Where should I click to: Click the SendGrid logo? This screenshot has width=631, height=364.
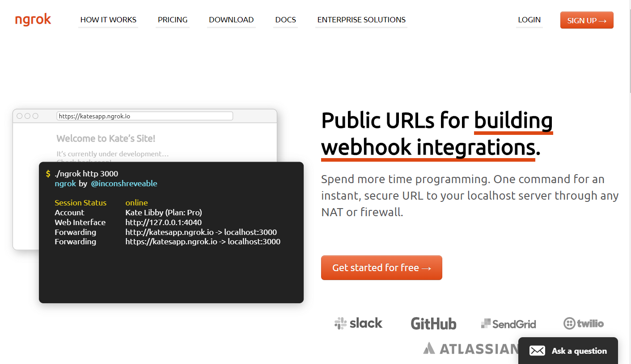pyautogui.click(x=508, y=324)
